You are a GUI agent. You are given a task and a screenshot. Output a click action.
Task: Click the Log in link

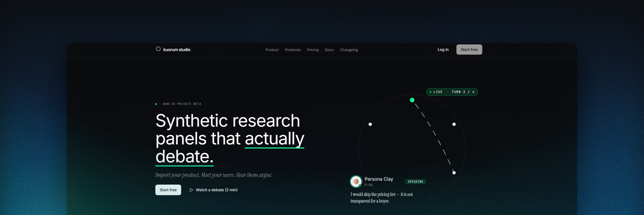tap(443, 49)
